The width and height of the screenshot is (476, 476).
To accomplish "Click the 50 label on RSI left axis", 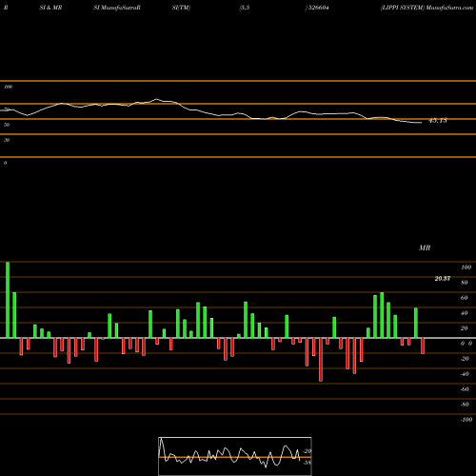I will click(x=7, y=125).
